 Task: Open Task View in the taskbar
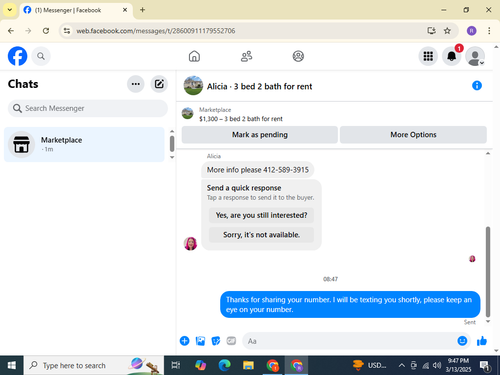tap(175, 365)
